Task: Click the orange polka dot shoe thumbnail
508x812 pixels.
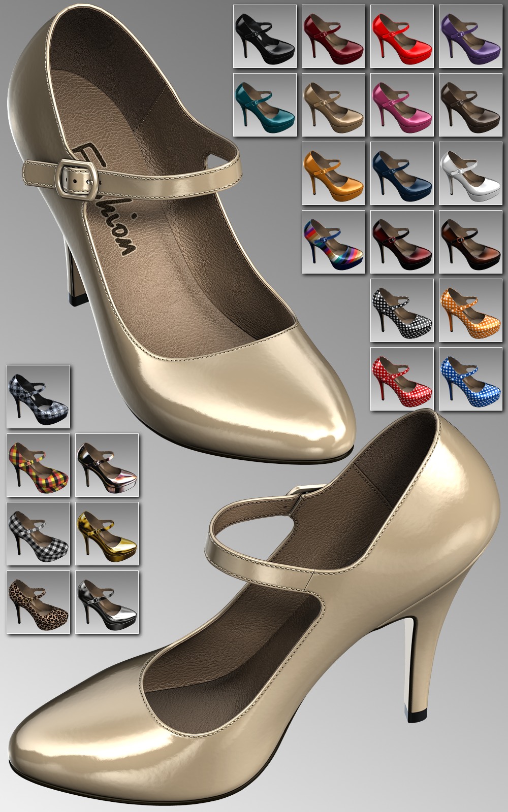Action: (471, 310)
